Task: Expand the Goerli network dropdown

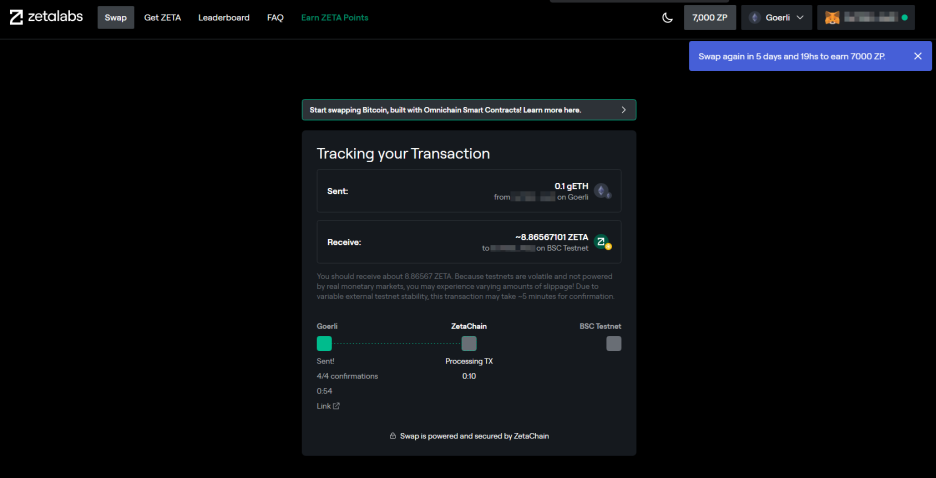Action: pos(777,18)
